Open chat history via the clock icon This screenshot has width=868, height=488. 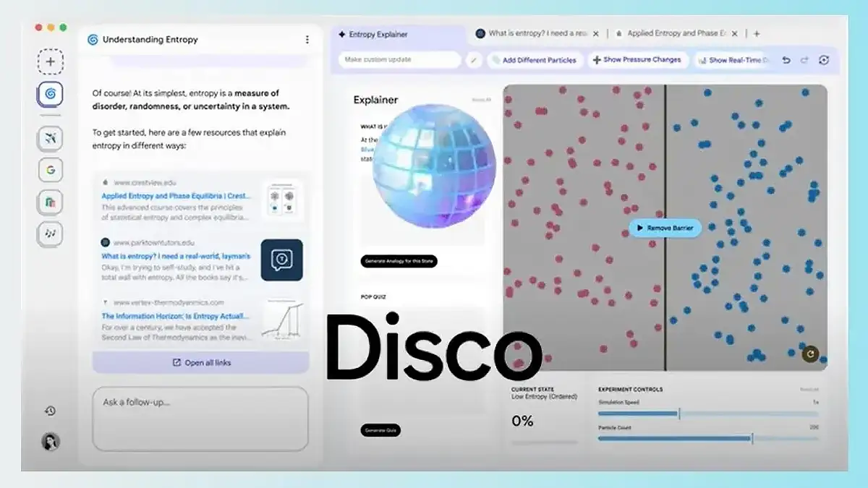(x=49, y=412)
